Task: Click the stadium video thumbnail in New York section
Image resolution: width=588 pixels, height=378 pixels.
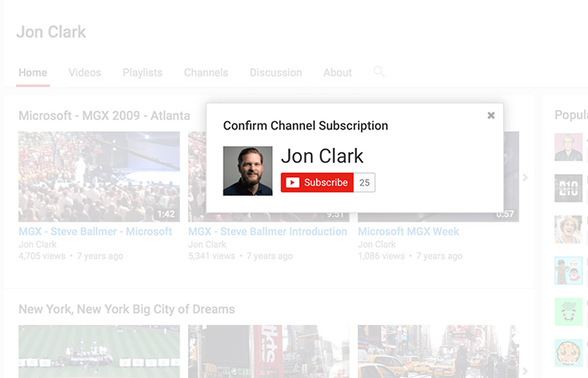Action: click(99, 351)
